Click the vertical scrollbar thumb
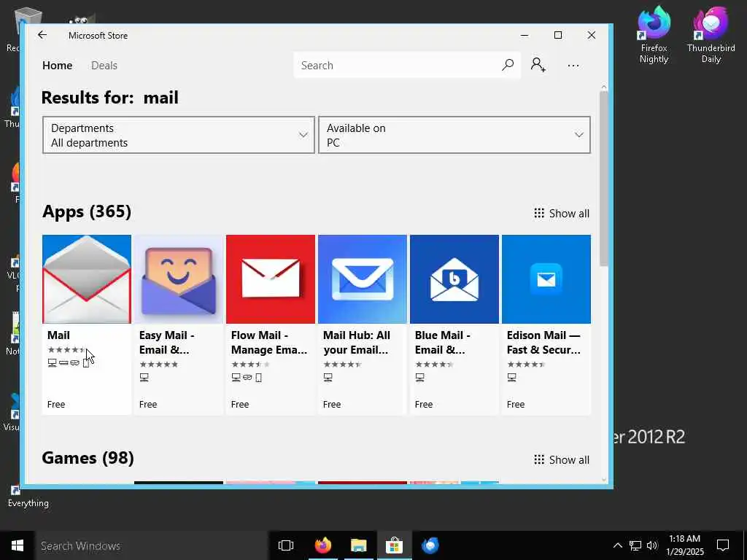This screenshot has height=560, width=747. 603,179
